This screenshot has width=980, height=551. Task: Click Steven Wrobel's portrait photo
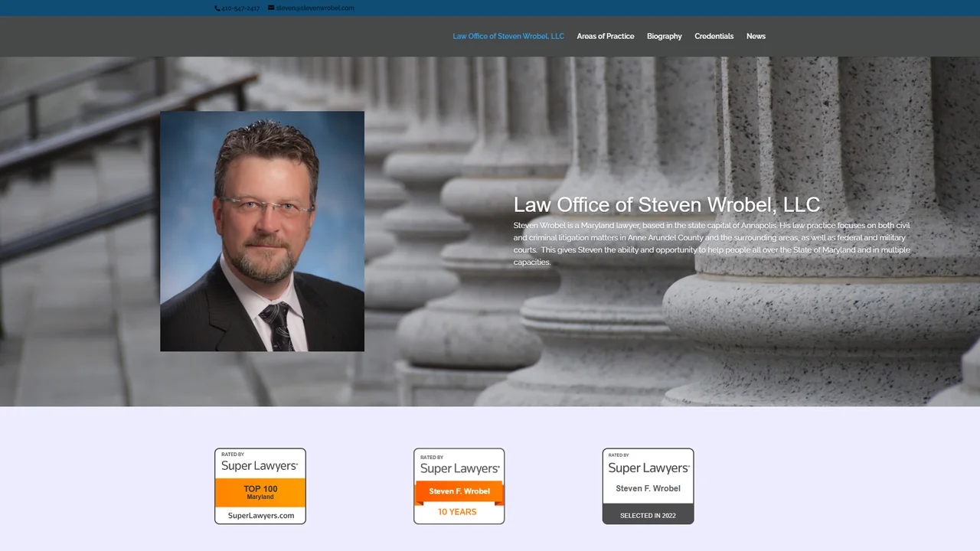[x=262, y=231]
